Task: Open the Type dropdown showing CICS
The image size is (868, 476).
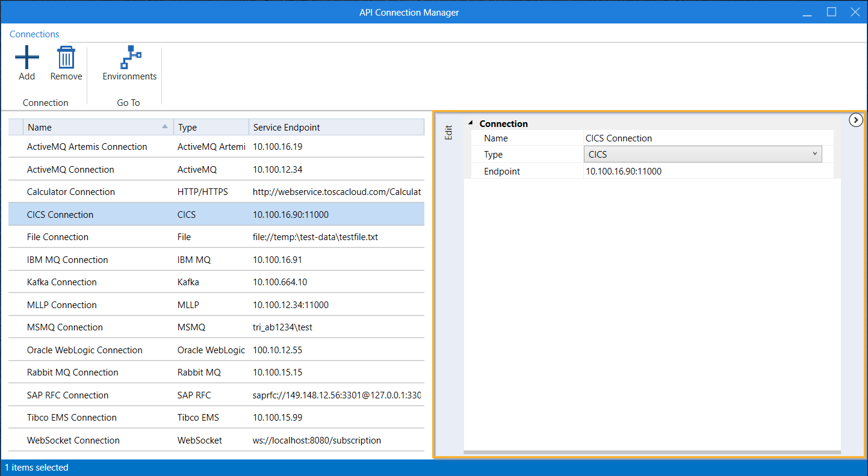Action: click(x=702, y=155)
